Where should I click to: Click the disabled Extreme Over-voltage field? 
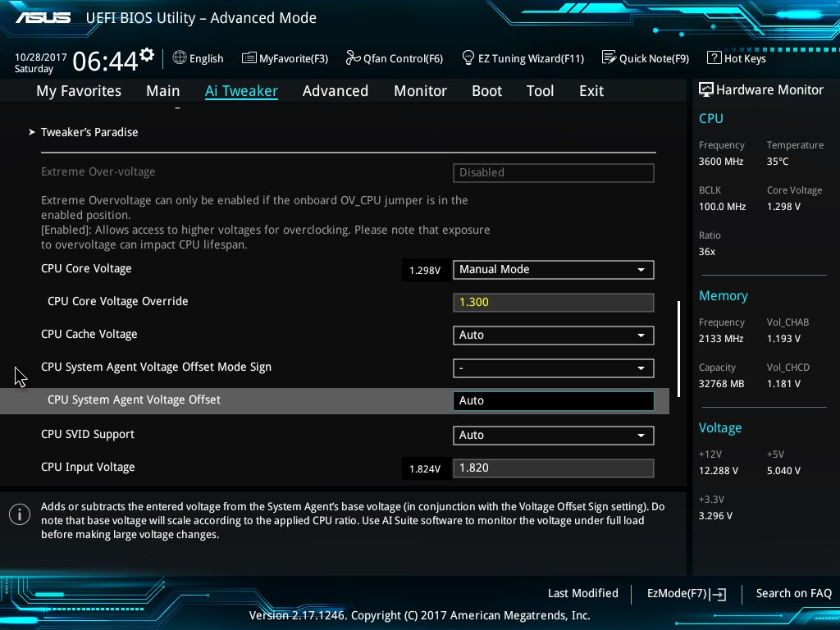click(x=554, y=172)
